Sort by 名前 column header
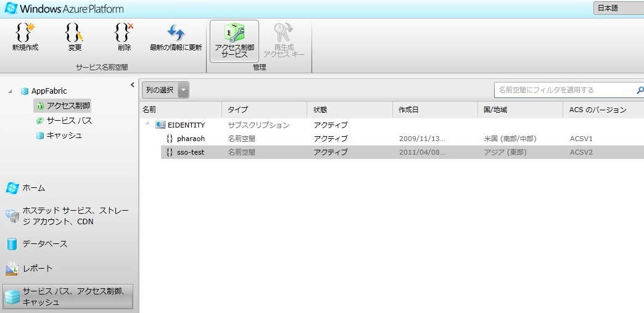The image size is (644, 313). pos(180,110)
